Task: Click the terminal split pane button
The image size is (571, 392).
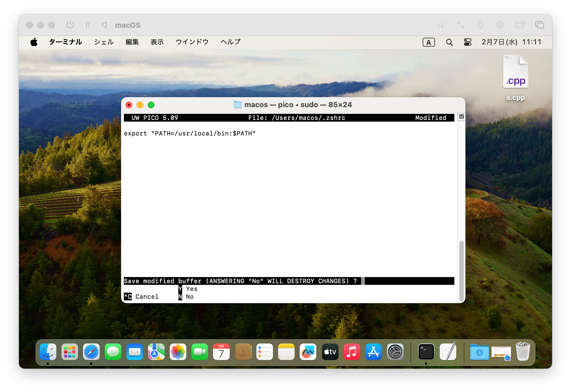Action: tap(461, 117)
